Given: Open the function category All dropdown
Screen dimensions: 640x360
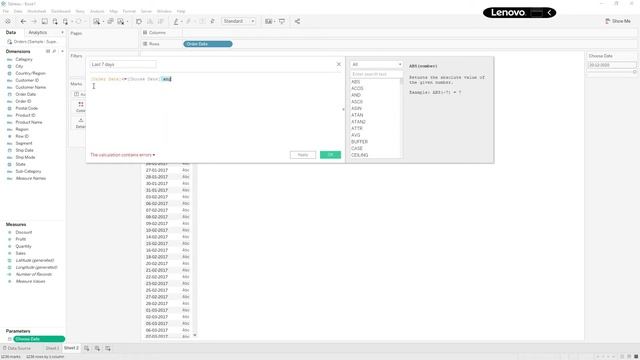Looking at the screenshot, I should pos(376,64).
